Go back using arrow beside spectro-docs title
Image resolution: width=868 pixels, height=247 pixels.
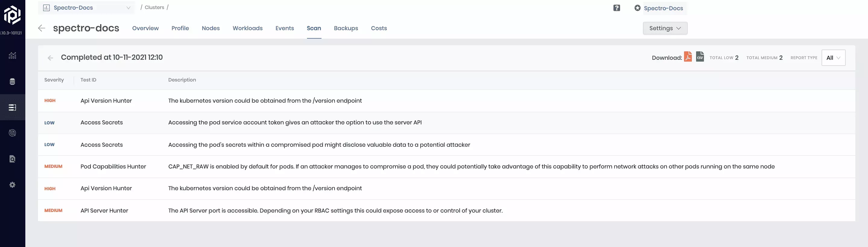42,28
